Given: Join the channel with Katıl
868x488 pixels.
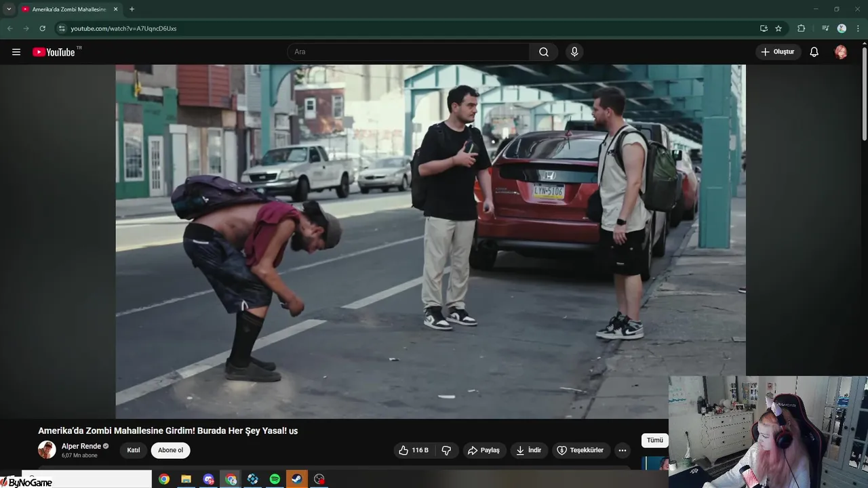Looking at the screenshot, I should coord(134,450).
